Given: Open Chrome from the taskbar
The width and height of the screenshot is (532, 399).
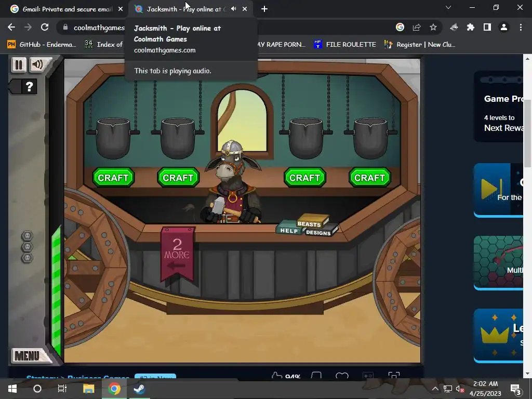Looking at the screenshot, I should [x=114, y=389].
